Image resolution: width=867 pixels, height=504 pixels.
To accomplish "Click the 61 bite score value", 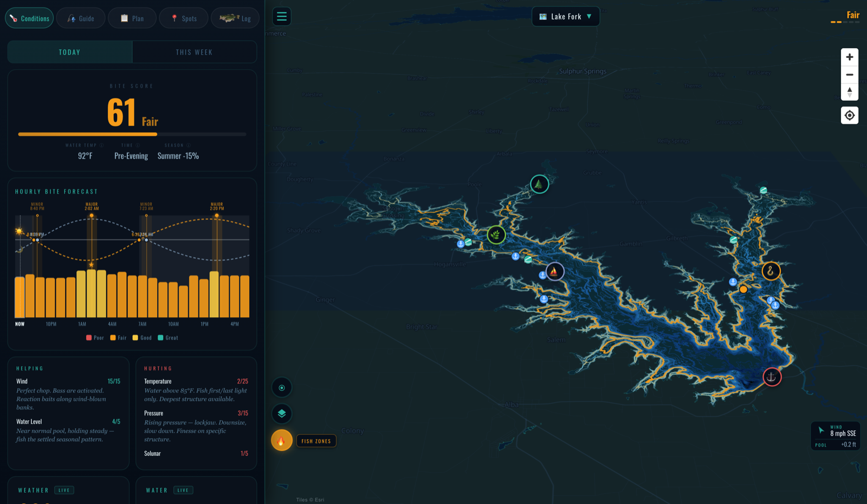I will tap(121, 113).
